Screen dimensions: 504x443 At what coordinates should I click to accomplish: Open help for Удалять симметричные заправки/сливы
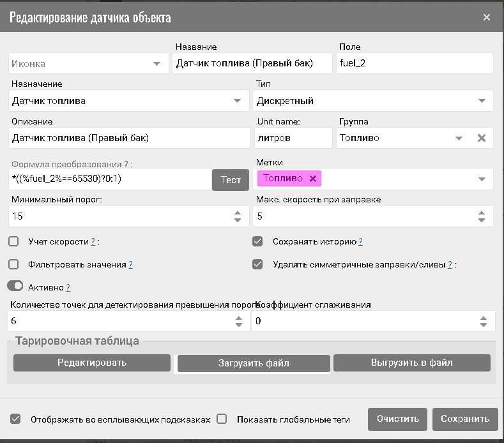coord(450,265)
